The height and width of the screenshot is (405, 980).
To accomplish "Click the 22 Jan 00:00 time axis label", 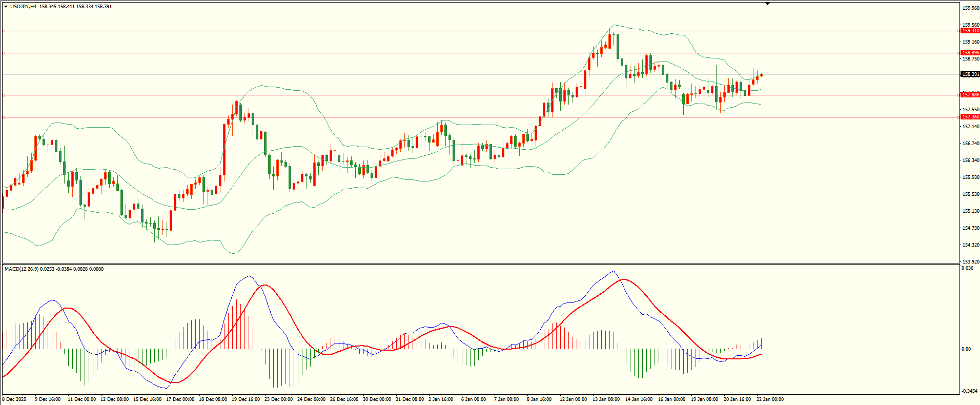I will (770, 399).
